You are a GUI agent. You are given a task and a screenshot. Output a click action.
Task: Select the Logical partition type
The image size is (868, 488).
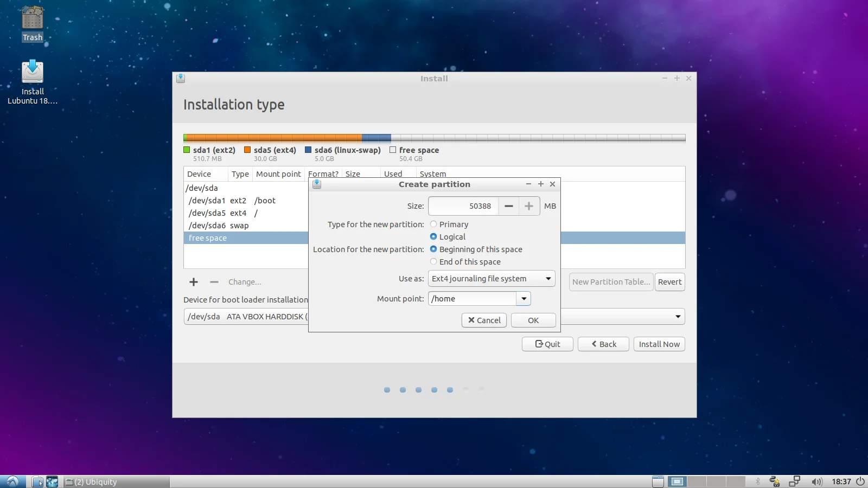tap(433, 237)
